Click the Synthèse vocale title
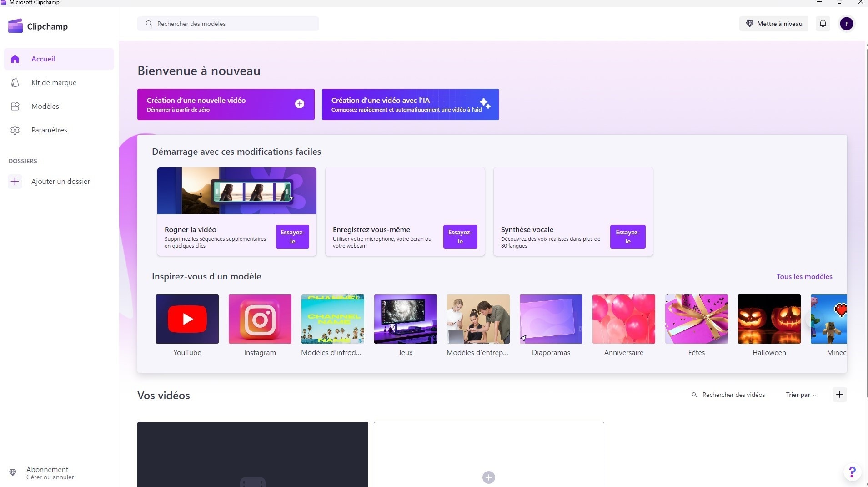This screenshot has height=487, width=868. coord(527,230)
